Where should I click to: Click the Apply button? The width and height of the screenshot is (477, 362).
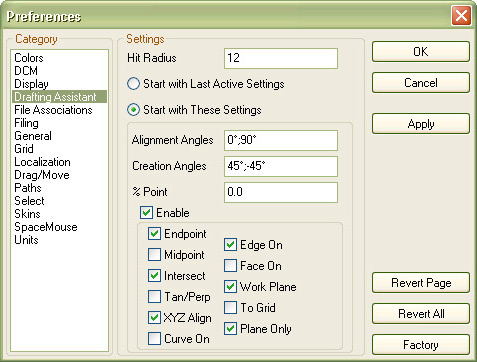click(x=421, y=124)
